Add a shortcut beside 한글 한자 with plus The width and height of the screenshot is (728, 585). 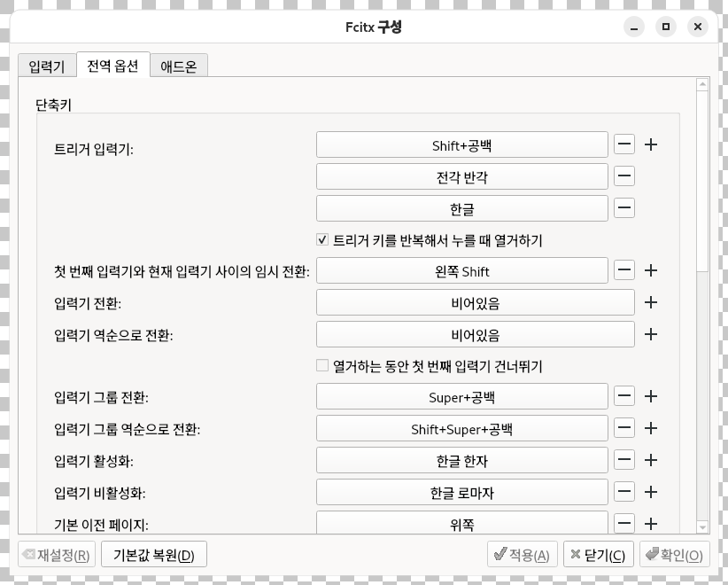point(651,460)
